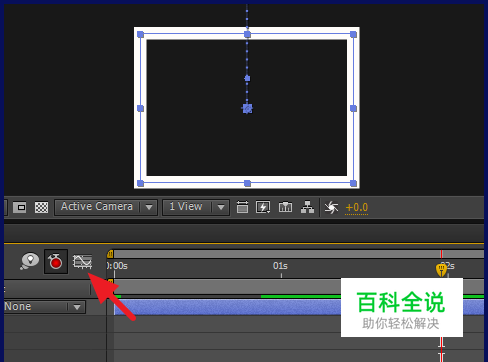Open the Composition Flowchart icon
The height and width of the screenshot is (362, 488).
click(x=307, y=207)
